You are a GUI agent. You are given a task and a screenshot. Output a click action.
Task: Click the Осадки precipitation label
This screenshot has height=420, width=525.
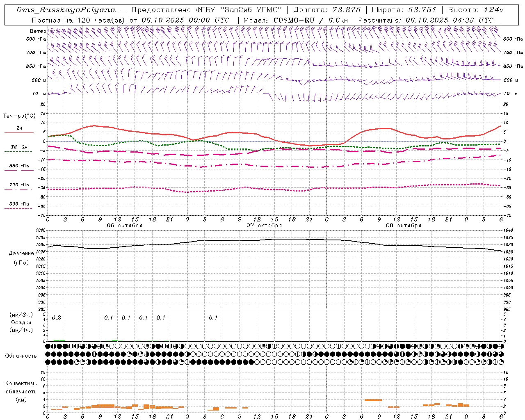tap(21, 322)
